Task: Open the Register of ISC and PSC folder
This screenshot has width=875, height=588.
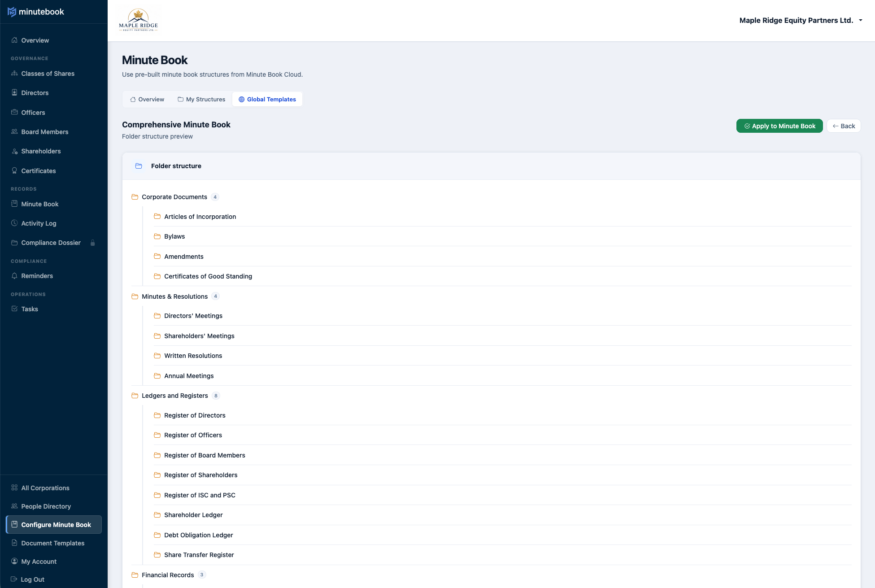Action: [x=199, y=495]
